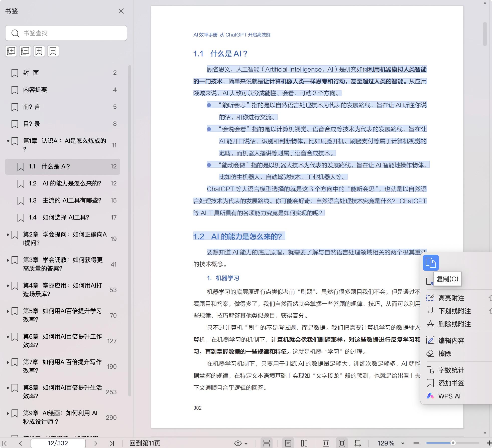Click 回到第11页 to return

point(145,443)
